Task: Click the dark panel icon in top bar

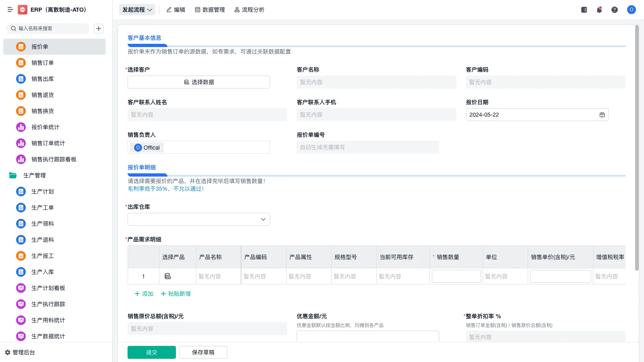Action: point(584,10)
